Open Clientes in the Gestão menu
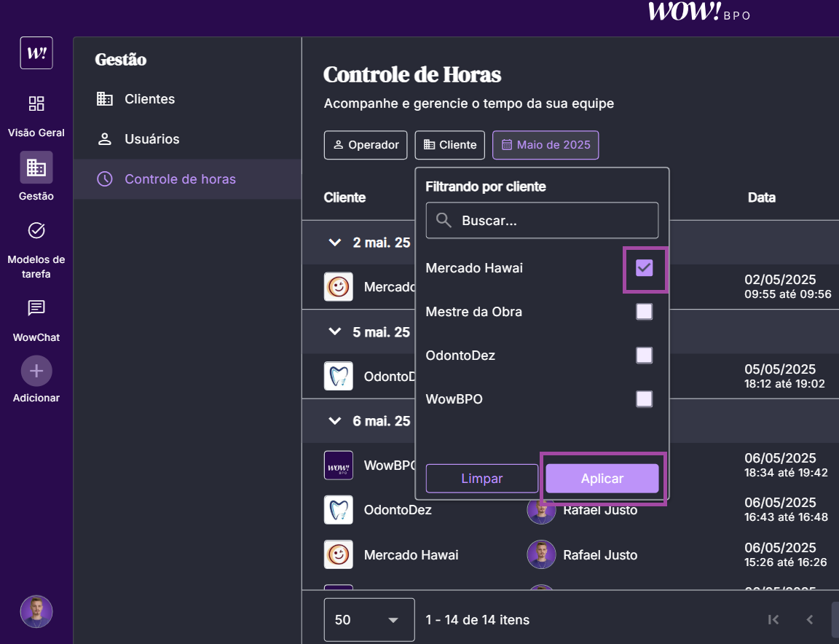Image resolution: width=839 pixels, height=644 pixels. click(149, 99)
